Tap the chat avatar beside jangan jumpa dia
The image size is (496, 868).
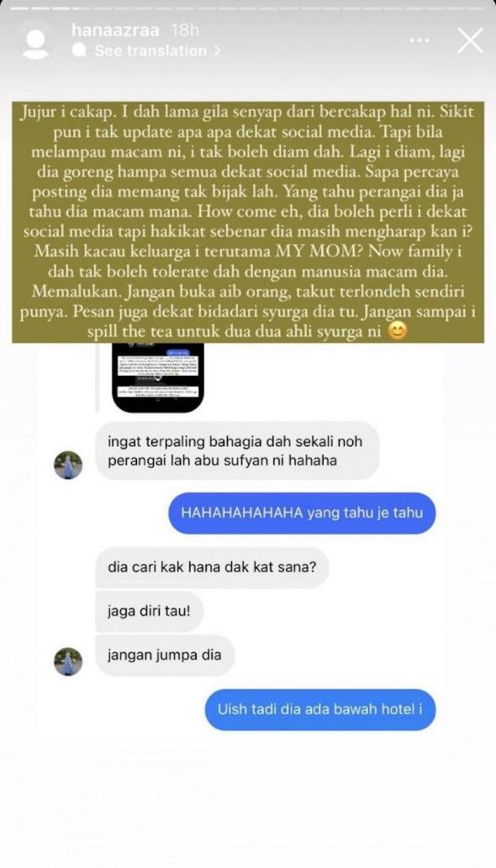click(x=68, y=661)
